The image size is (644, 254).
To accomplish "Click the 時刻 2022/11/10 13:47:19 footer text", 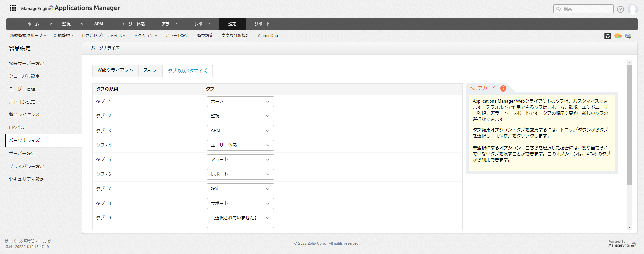I will click(x=27, y=247).
